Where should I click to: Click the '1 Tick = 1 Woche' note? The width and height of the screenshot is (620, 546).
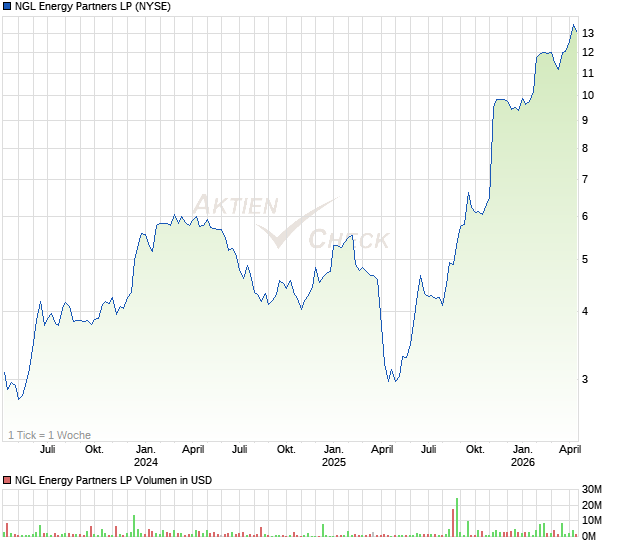pos(49,435)
